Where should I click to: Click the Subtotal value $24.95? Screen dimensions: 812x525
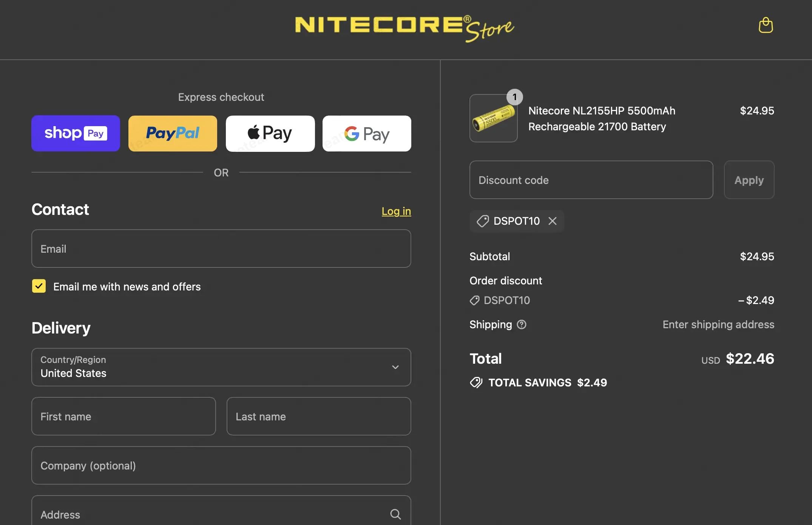tap(757, 256)
